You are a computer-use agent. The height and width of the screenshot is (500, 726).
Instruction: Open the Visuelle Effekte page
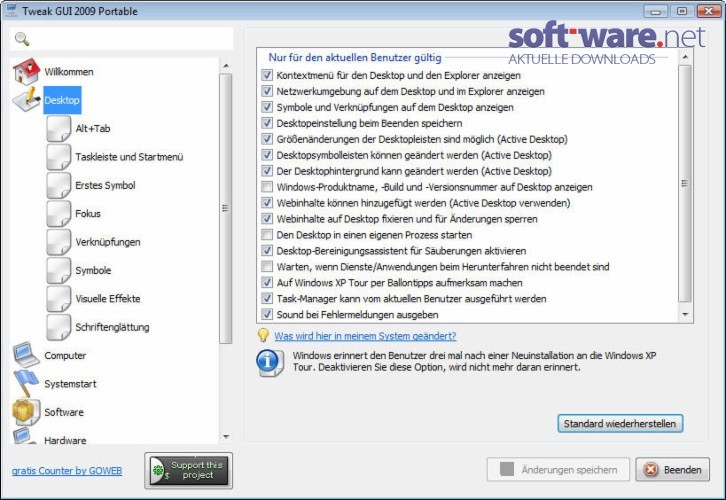(x=108, y=299)
